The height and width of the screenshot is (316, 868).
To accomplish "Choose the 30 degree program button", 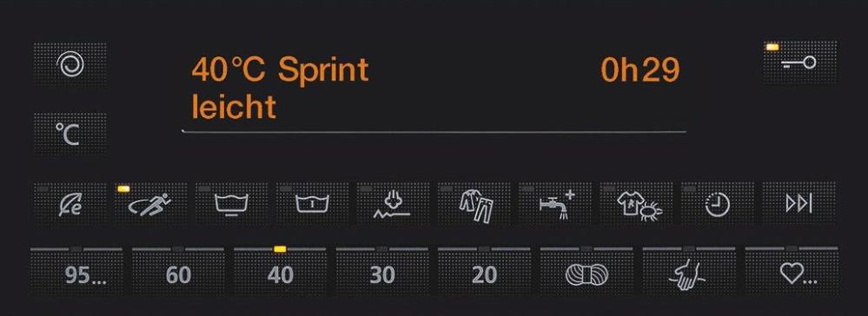I will pyautogui.click(x=382, y=271).
